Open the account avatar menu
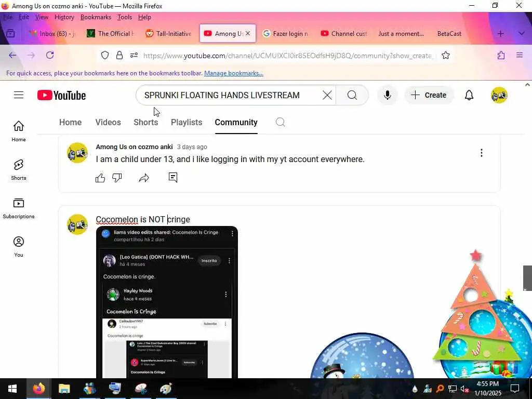 coord(499,96)
